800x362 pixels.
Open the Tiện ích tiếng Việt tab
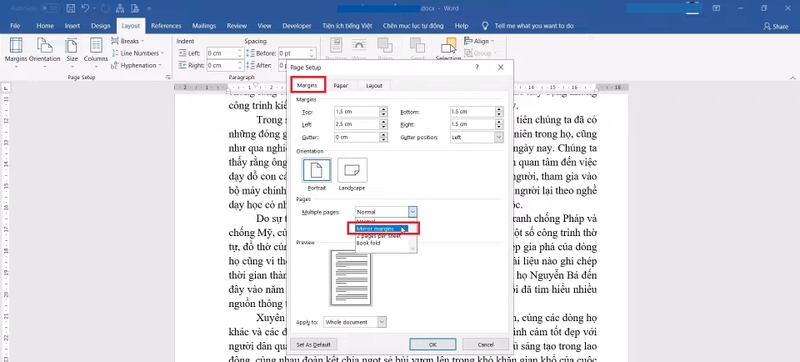point(347,25)
